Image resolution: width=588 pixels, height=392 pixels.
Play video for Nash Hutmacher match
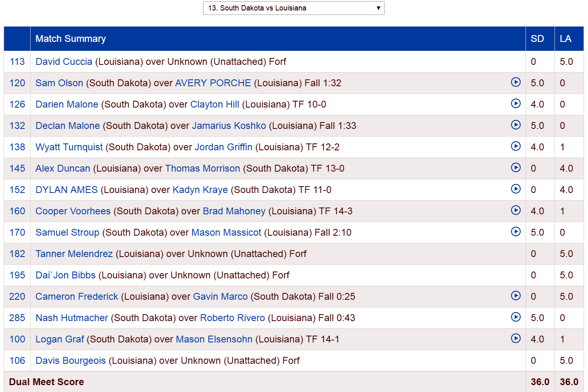(x=515, y=317)
